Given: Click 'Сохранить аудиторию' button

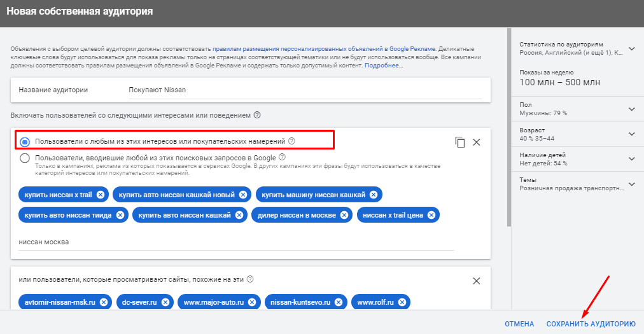Looking at the screenshot, I should click(x=591, y=324).
